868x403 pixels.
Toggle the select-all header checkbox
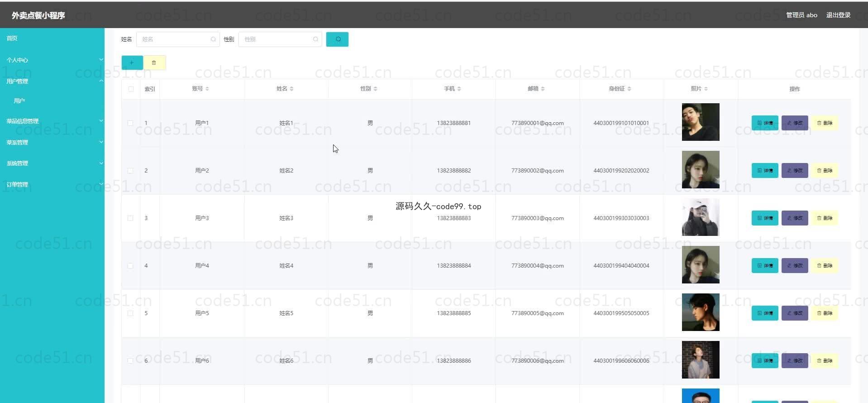(131, 89)
